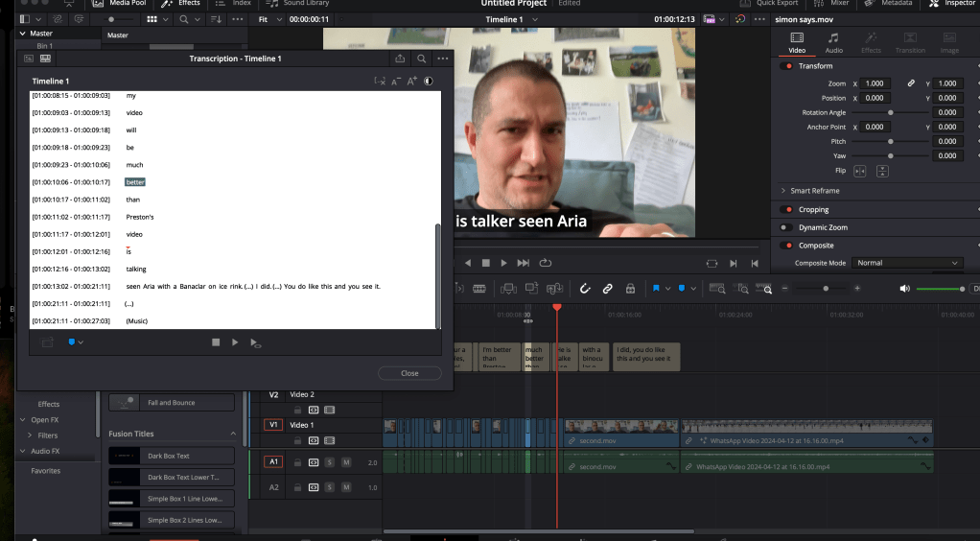Toggle transcription contrast mode icon
Viewport: 980px width, 541px height.
[428, 81]
